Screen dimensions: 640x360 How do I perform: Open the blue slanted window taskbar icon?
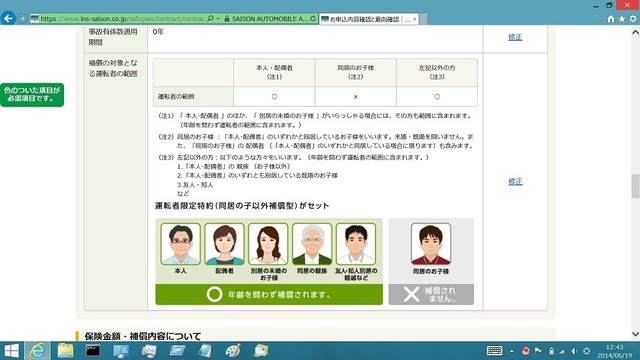177,351
